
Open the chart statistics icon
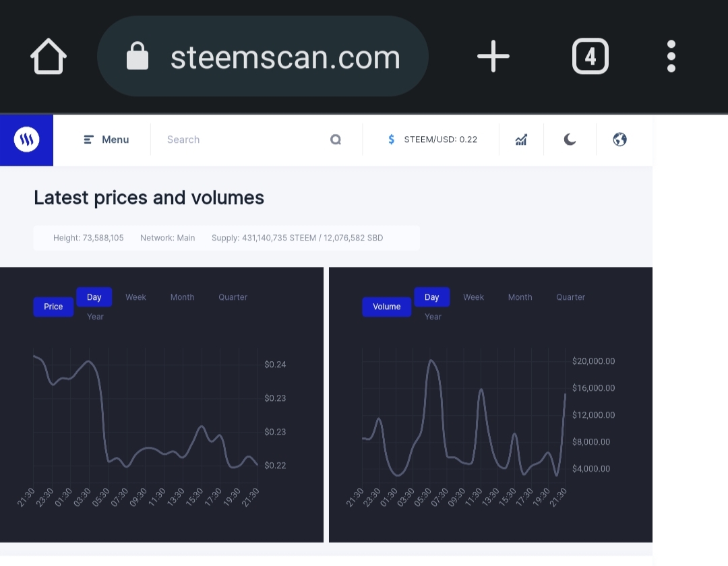tap(521, 140)
